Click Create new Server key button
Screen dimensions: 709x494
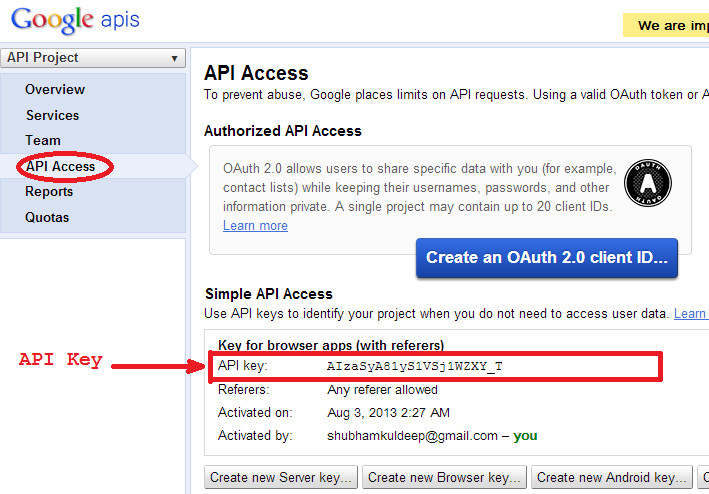tap(281, 477)
